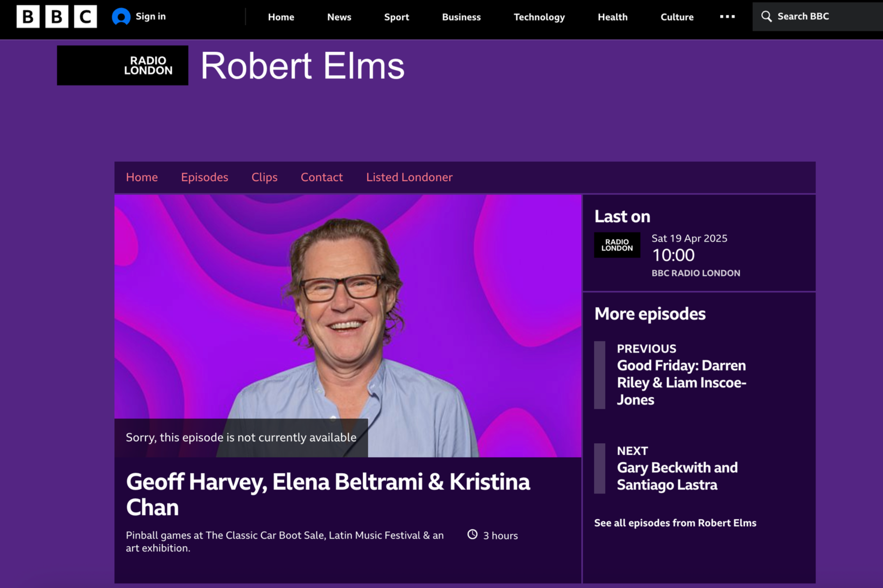
Task: Click the Radio London logo under Last on
Action: (x=617, y=245)
